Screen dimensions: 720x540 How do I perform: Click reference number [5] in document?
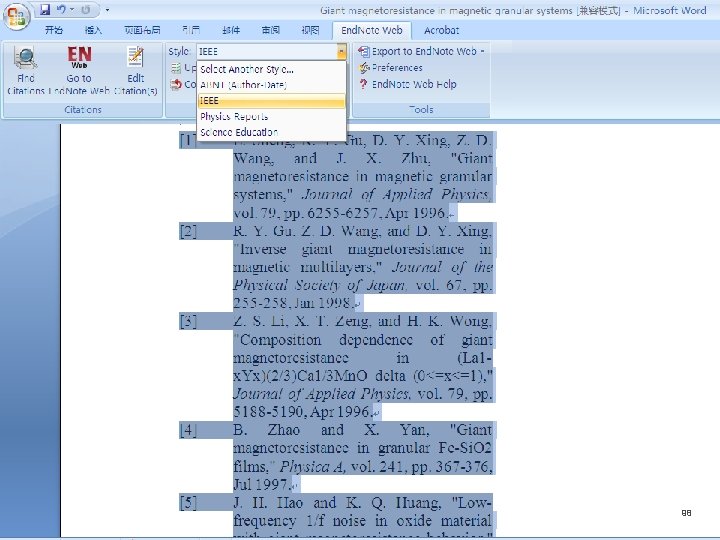pos(188,503)
